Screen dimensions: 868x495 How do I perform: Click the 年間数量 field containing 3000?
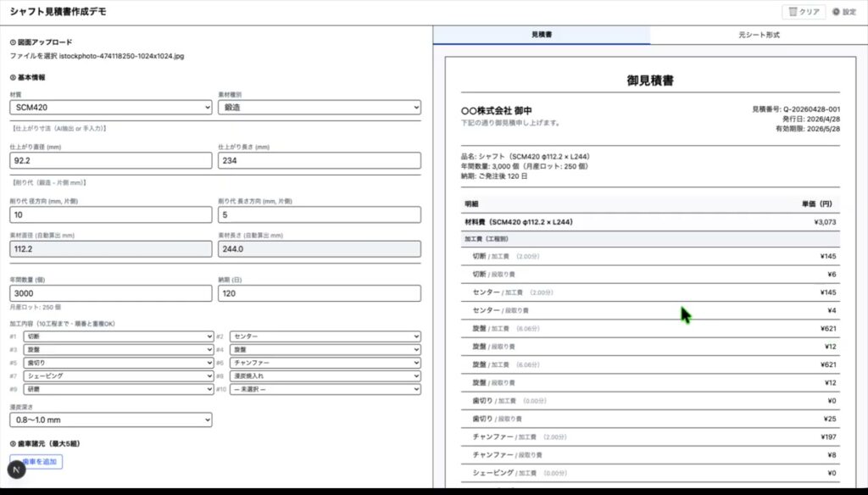point(111,293)
